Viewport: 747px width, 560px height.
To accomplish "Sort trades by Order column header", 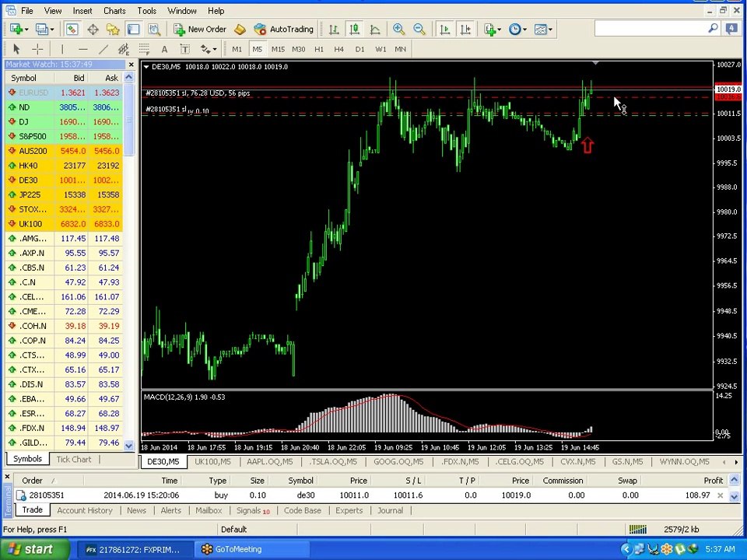I will tap(33, 481).
